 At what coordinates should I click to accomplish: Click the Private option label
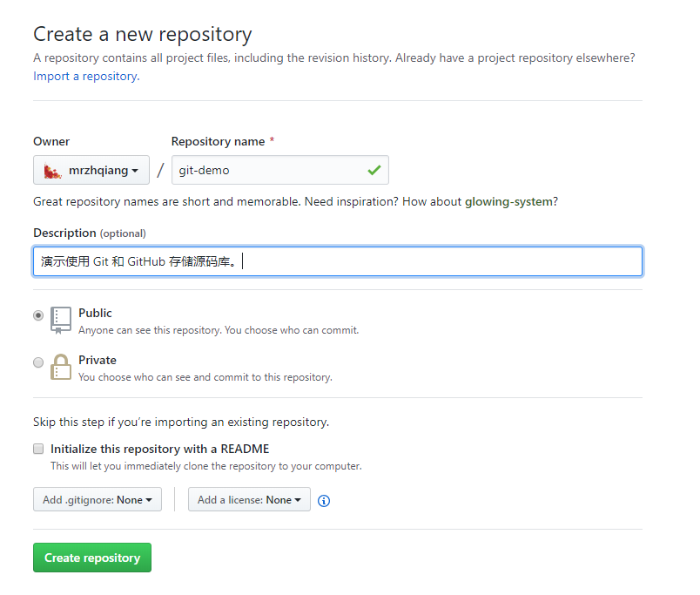tap(98, 360)
